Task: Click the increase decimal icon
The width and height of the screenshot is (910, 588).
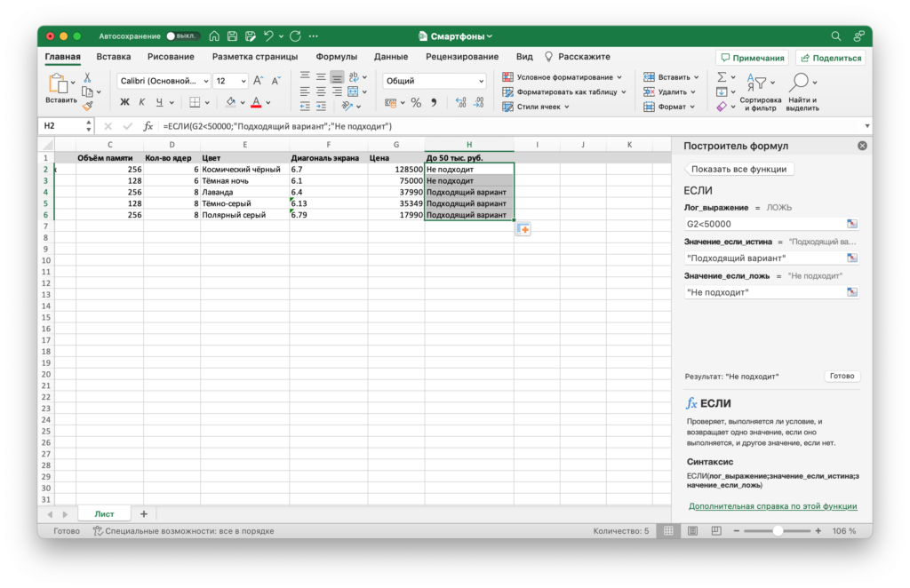Action: pyautogui.click(x=461, y=103)
